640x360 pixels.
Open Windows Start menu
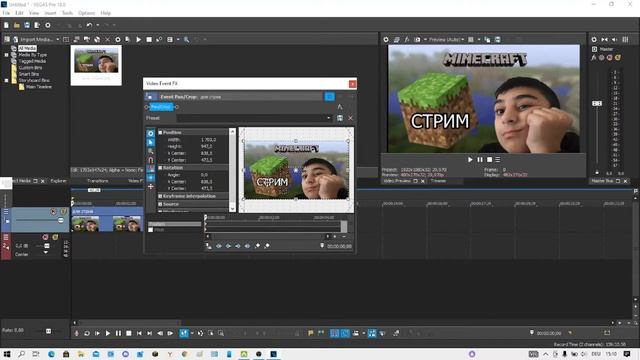tap(7, 354)
